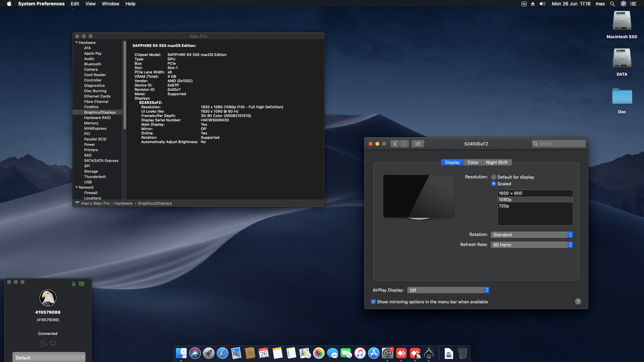The height and width of the screenshot is (362, 644).
Task: Open the System Preferences app menu
Action: click(41, 4)
